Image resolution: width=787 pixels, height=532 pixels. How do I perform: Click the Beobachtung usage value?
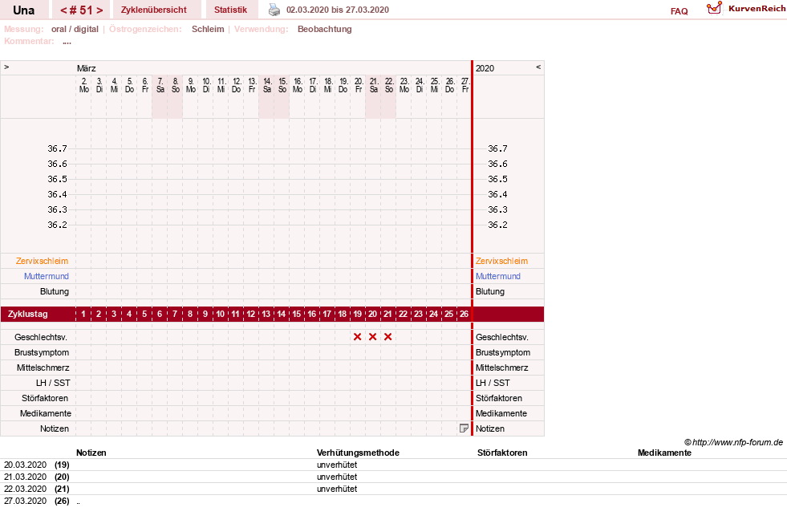(x=324, y=29)
